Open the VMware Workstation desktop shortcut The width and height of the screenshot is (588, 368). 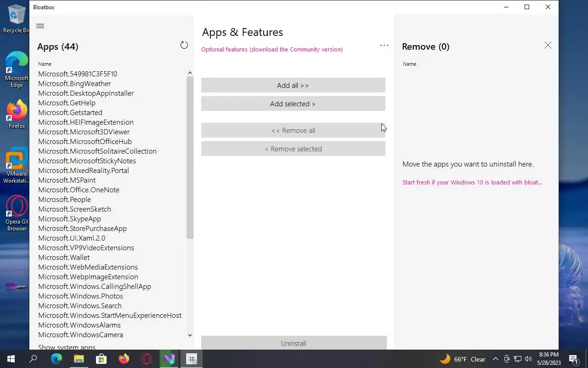click(17, 166)
